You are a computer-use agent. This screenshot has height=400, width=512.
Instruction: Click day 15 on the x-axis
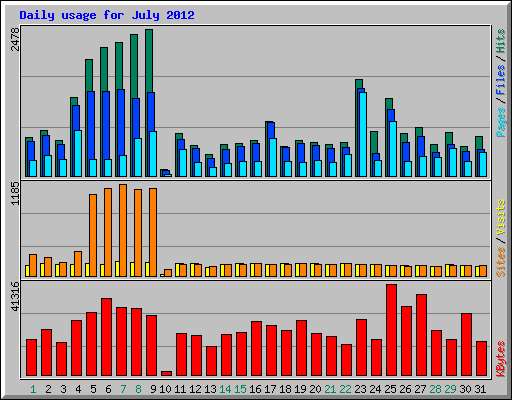pos(240,389)
